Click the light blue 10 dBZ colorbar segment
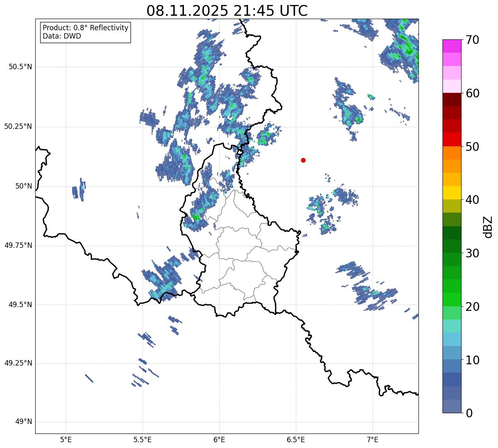The image size is (498, 448). coord(452,353)
